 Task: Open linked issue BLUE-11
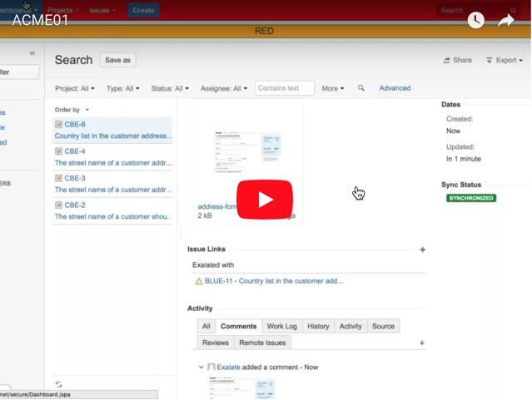(x=274, y=281)
